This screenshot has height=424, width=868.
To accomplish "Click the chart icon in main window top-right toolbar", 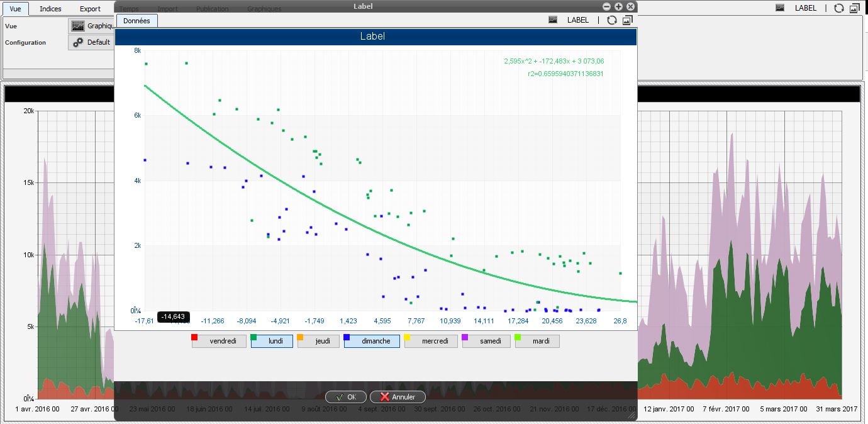I will tap(780, 8).
